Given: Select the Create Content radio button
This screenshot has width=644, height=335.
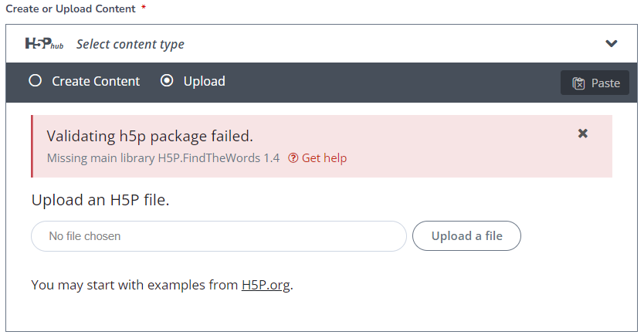Looking at the screenshot, I should [x=36, y=80].
